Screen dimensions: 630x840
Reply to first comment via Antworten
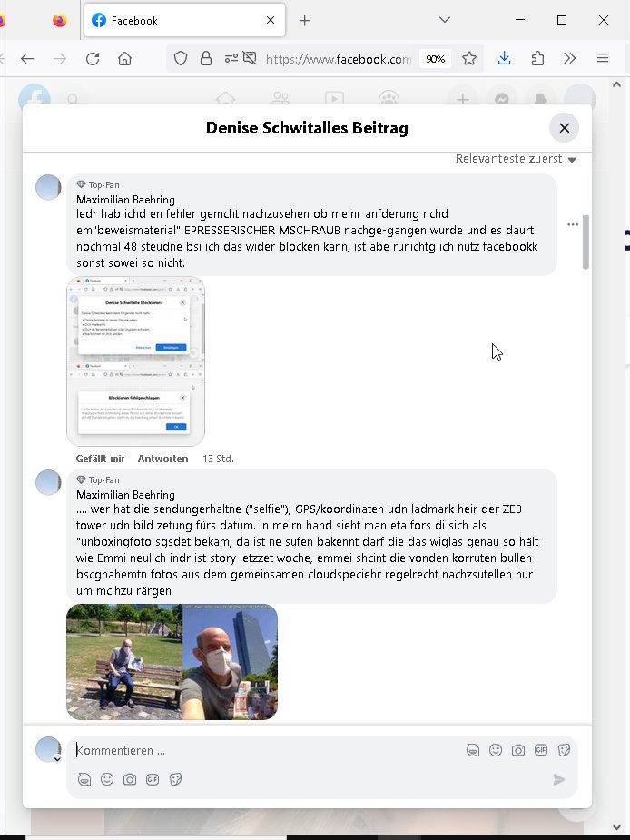coord(162,459)
